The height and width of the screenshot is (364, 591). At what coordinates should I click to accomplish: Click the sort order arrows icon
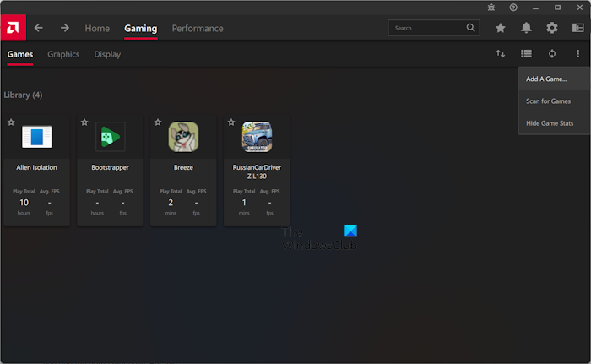[x=501, y=54]
